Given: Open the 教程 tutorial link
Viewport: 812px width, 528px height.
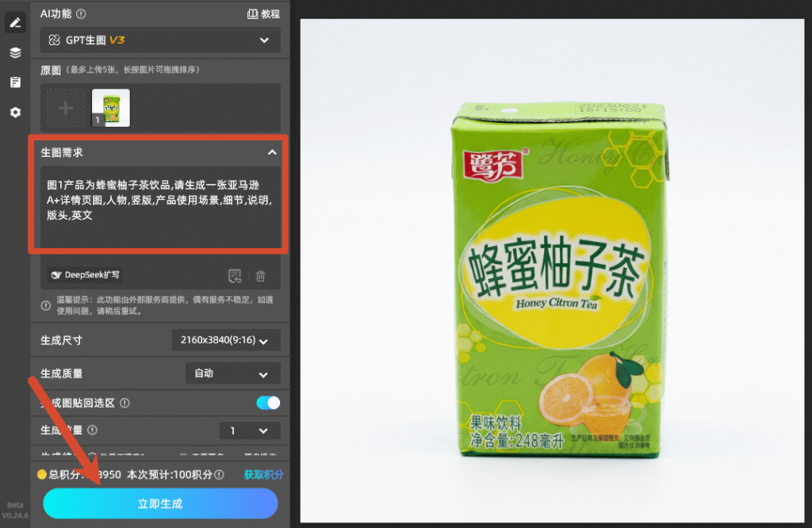Looking at the screenshot, I should 263,14.
